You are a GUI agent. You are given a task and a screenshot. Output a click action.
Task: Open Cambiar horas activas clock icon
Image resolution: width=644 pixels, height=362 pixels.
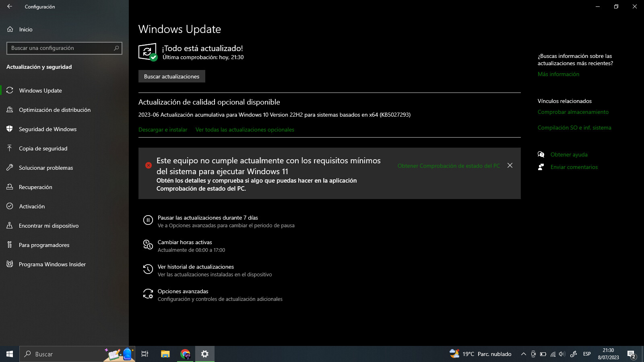tap(148, 245)
